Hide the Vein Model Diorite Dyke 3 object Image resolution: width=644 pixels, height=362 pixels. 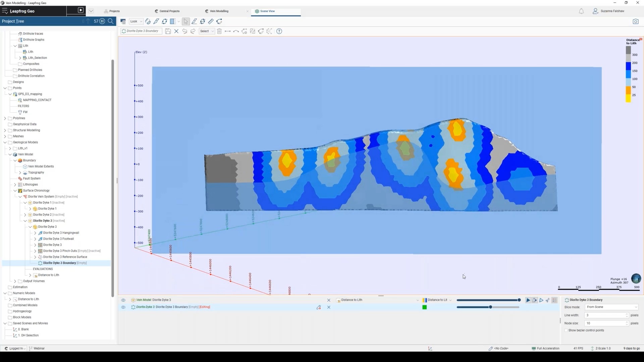[x=123, y=300]
